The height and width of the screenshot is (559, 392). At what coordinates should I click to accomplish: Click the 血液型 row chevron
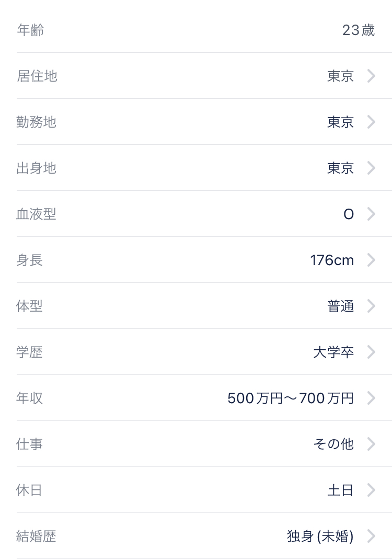click(x=371, y=214)
